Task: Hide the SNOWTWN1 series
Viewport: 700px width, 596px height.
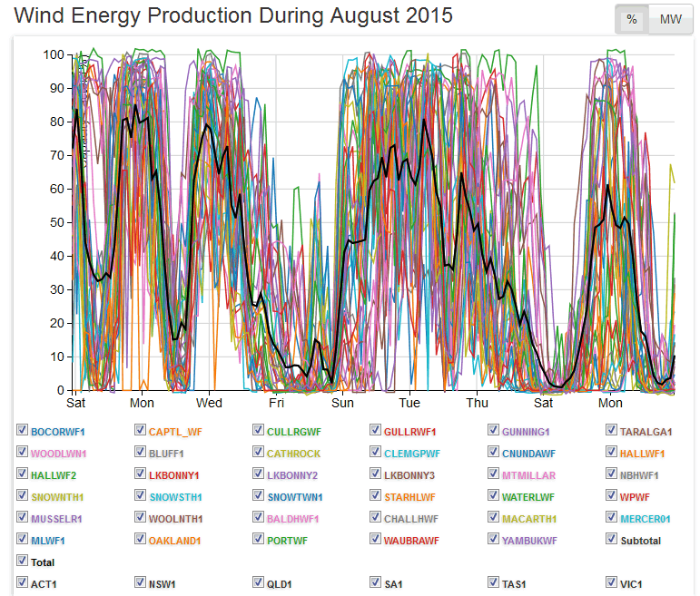Action: (x=258, y=495)
